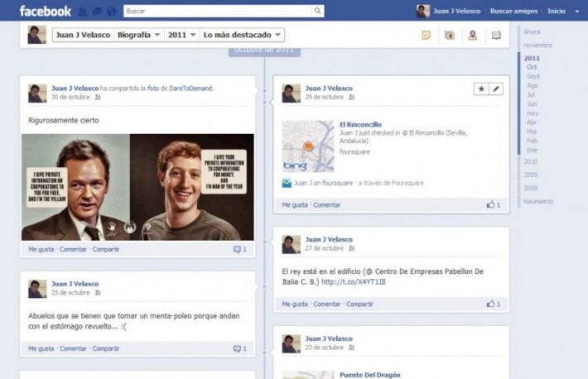Click the photo icon in timeline bar

click(449, 36)
